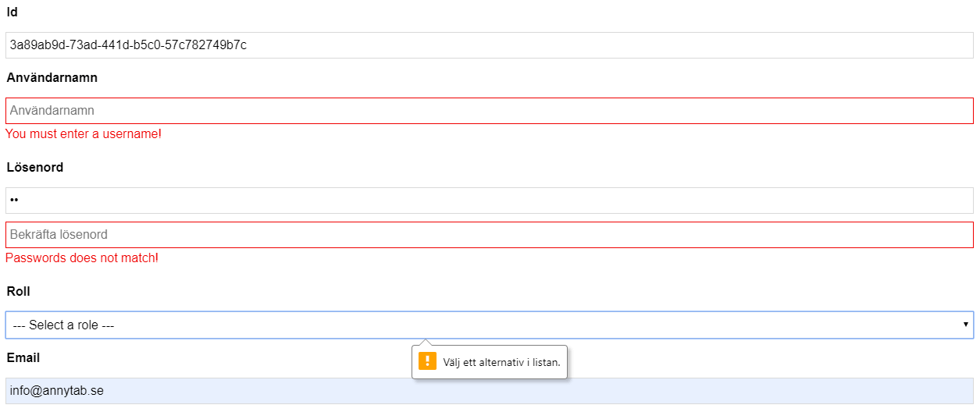Viewport: 980px width, 412px height.
Task: Click the Användarnamn label
Action: (x=52, y=78)
